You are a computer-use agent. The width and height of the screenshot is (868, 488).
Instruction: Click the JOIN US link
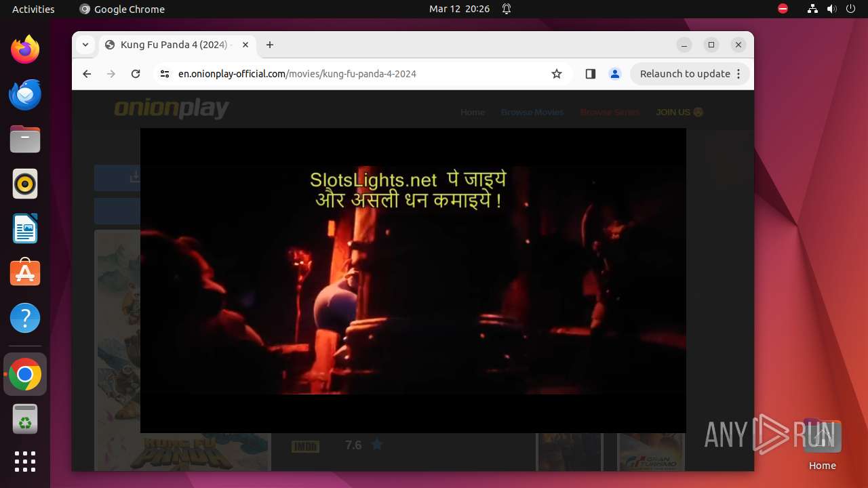[679, 112]
